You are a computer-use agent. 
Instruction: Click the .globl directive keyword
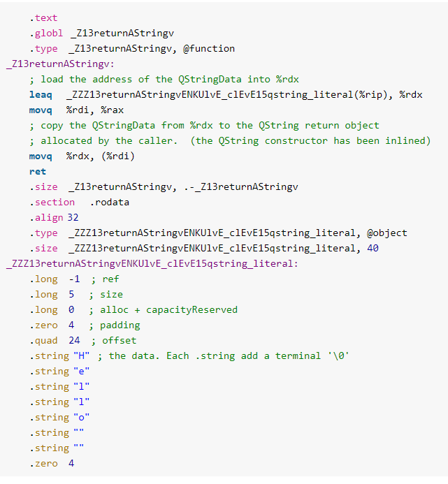tap(45, 34)
